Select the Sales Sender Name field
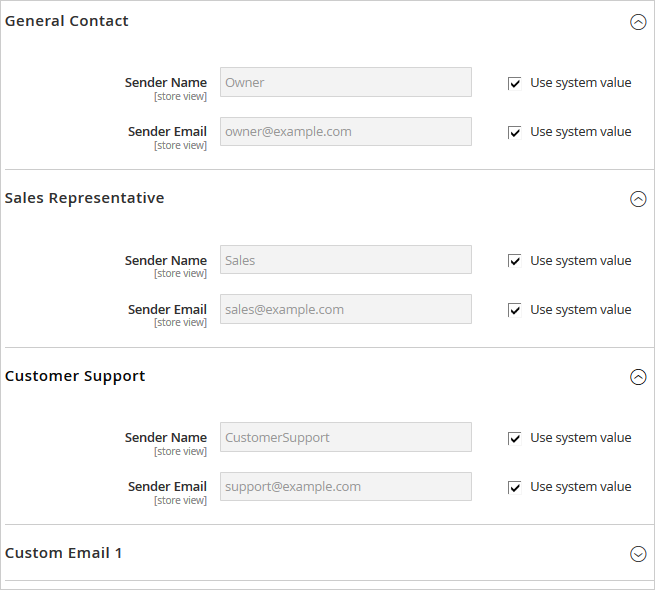This screenshot has height=590, width=655. 345,260
